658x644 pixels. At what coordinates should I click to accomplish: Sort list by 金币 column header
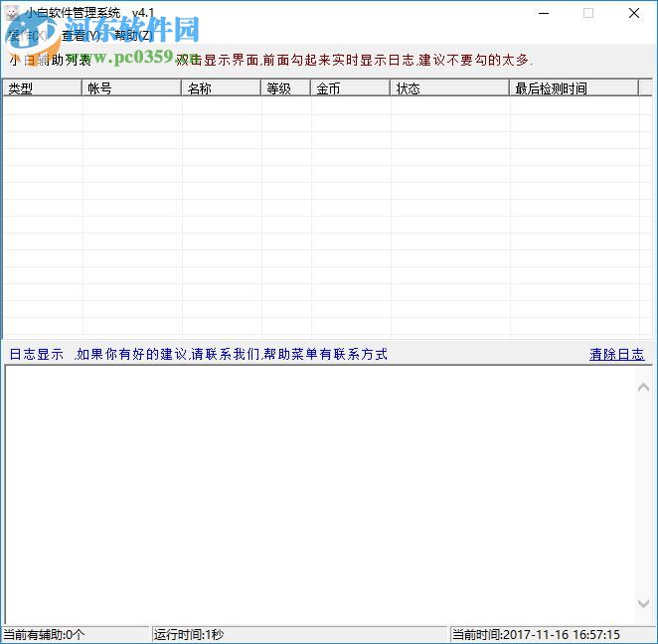(351, 88)
